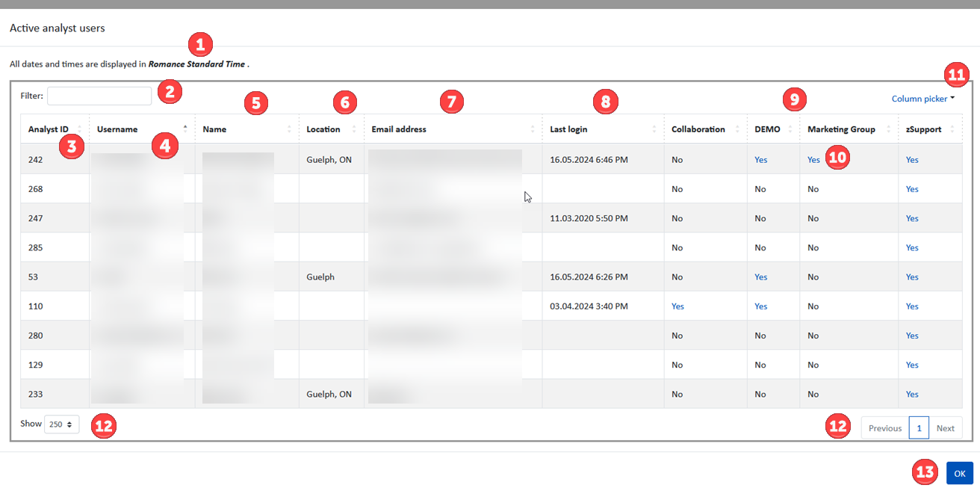The width and height of the screenshot is (980, 494).
Task: Select Analyst ID cell 129
Action: 55,365
